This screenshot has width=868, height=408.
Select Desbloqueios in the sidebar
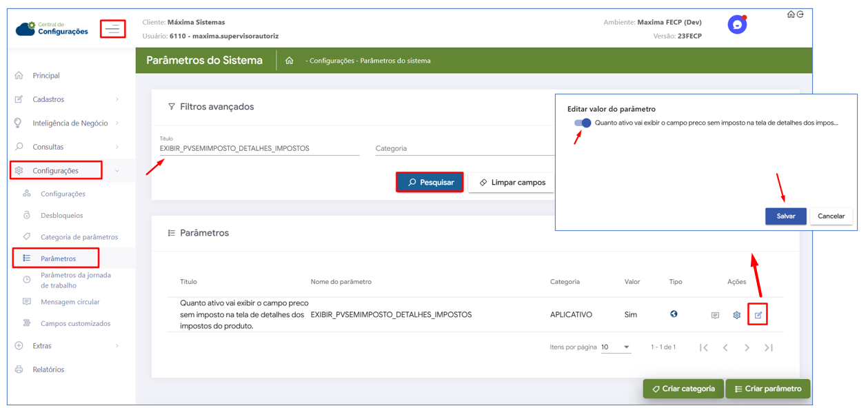point(61,215)
